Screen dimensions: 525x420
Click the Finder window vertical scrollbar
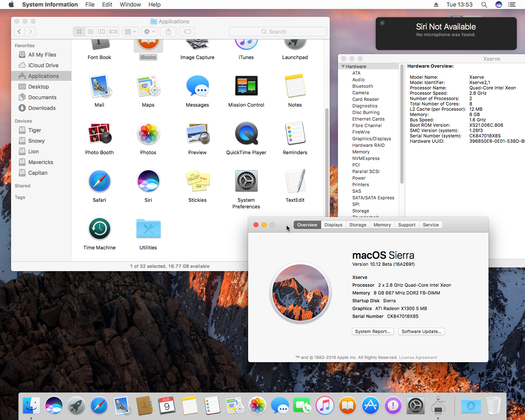click(x=327, y=162)
